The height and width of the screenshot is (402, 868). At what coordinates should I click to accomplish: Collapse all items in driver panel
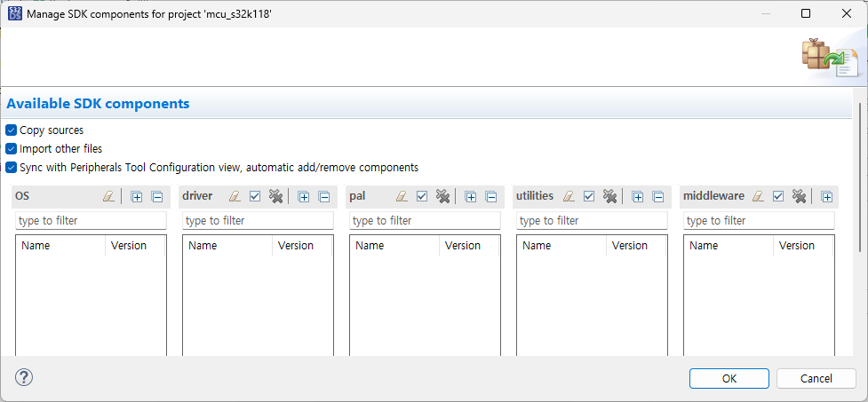(324, 196)
